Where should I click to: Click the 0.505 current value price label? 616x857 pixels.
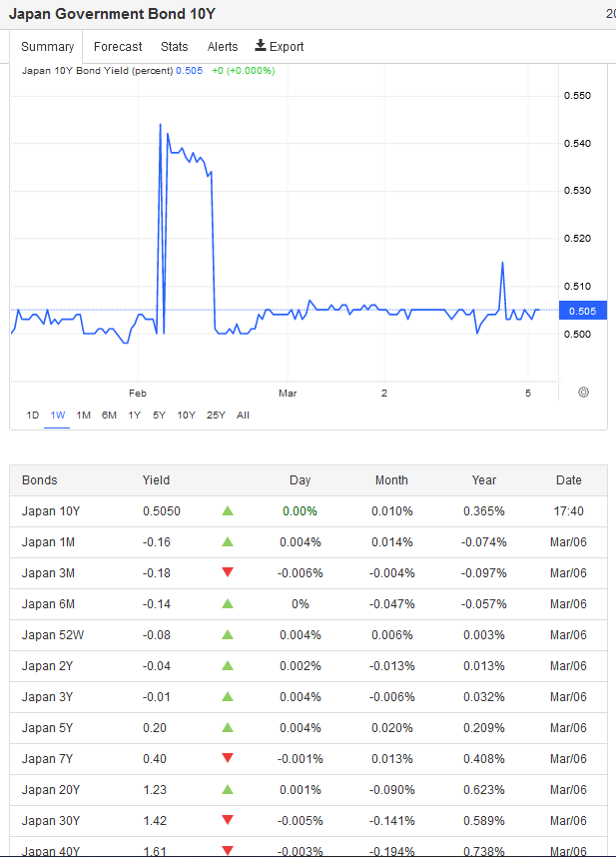click(x=583, y=311)
